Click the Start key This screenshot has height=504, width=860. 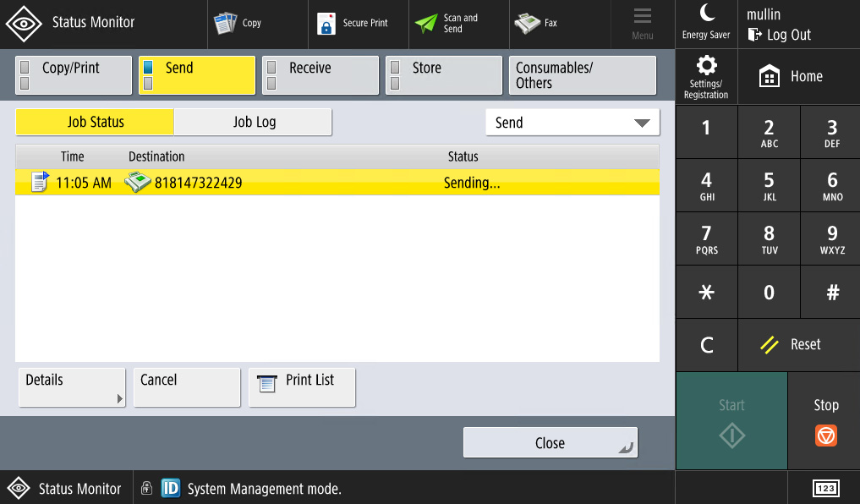coord(731,421)
